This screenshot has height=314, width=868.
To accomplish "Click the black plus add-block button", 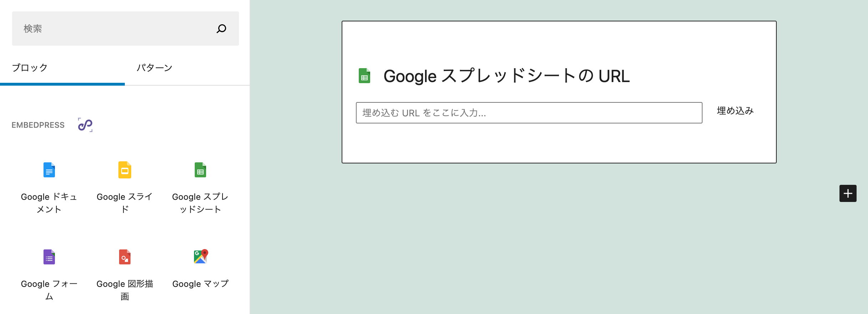I will tap(848, 193).
